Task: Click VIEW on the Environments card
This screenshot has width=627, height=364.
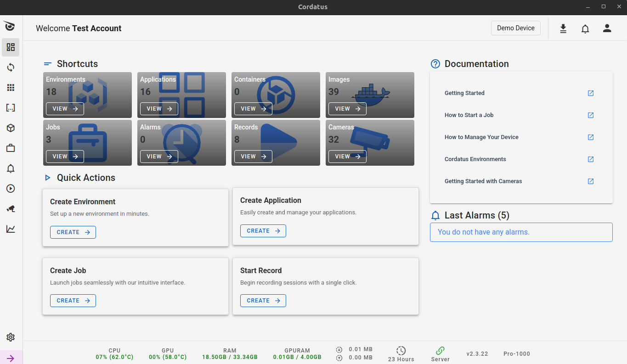Action: click(x=64, y=109)
